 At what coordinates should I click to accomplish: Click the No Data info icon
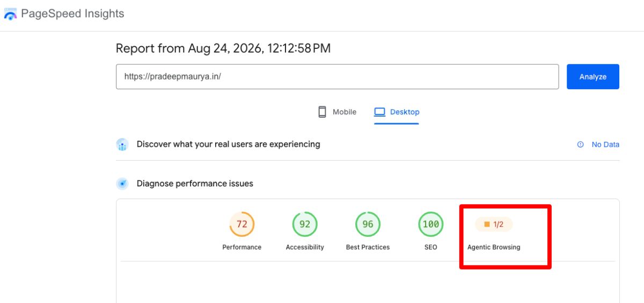580,145
